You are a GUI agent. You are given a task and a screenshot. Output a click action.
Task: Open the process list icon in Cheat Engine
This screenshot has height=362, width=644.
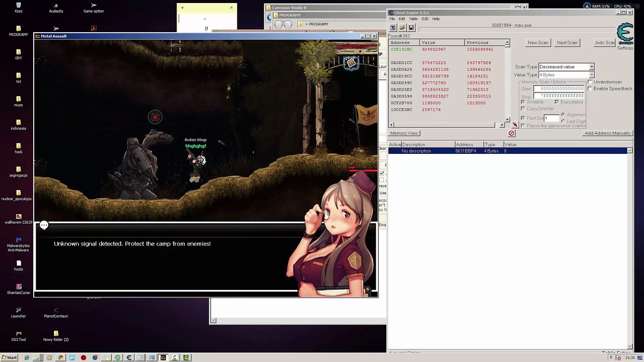coord(393,28)
